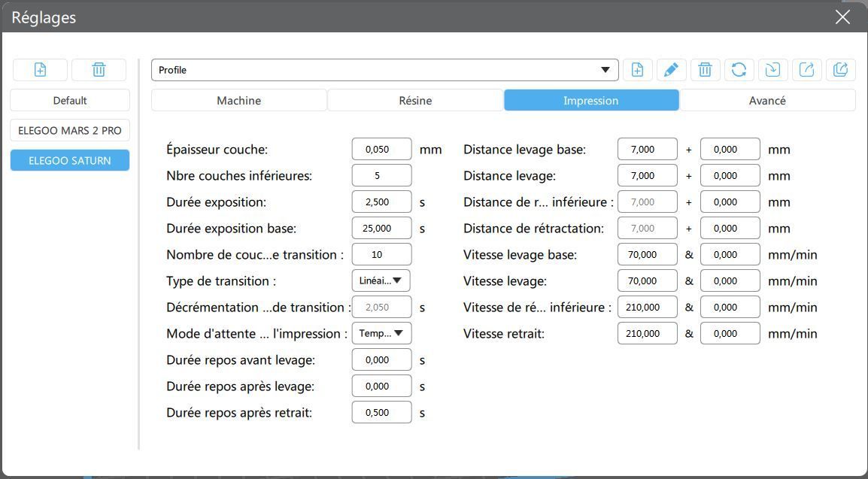
Task: Edit Durée repos après levage field
Action: pyautogui.click(x=381, y=386)
